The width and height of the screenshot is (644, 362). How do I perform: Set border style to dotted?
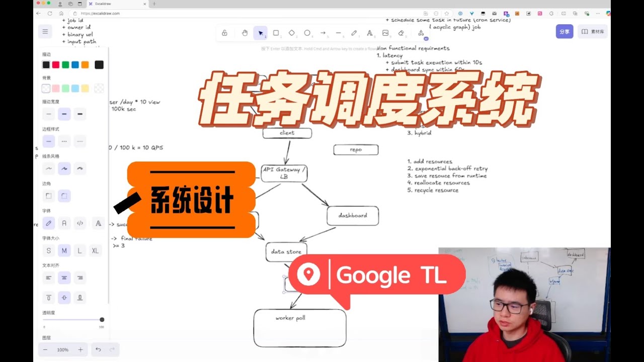tap(79, 141)
